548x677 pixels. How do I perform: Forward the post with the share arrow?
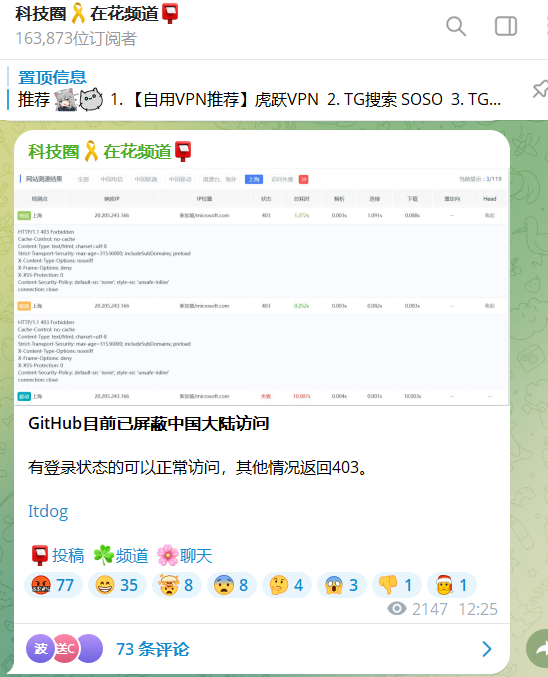[538, 649]
